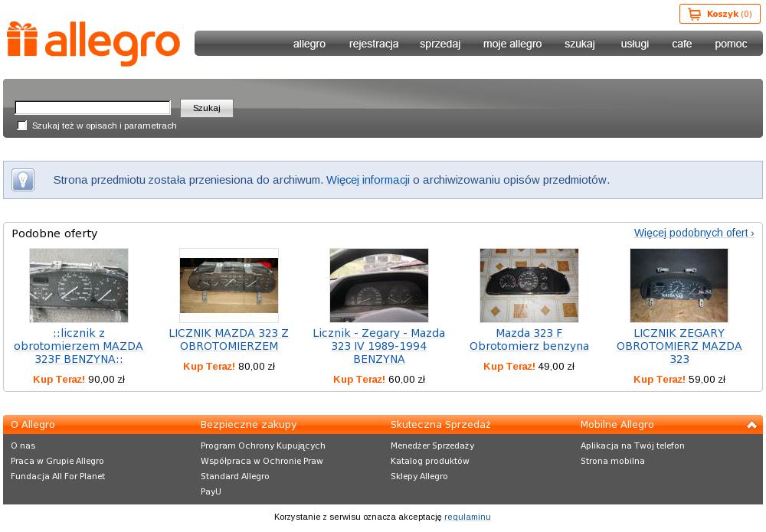Screen dimensions: 766x532
Task: Open 'Współpraca w Ochronie Praw' footer link
Action: [x=262, y=461]
